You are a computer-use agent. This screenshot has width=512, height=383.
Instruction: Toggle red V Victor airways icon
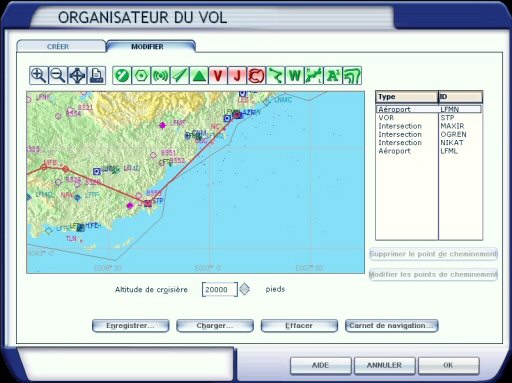coord(218,75)
